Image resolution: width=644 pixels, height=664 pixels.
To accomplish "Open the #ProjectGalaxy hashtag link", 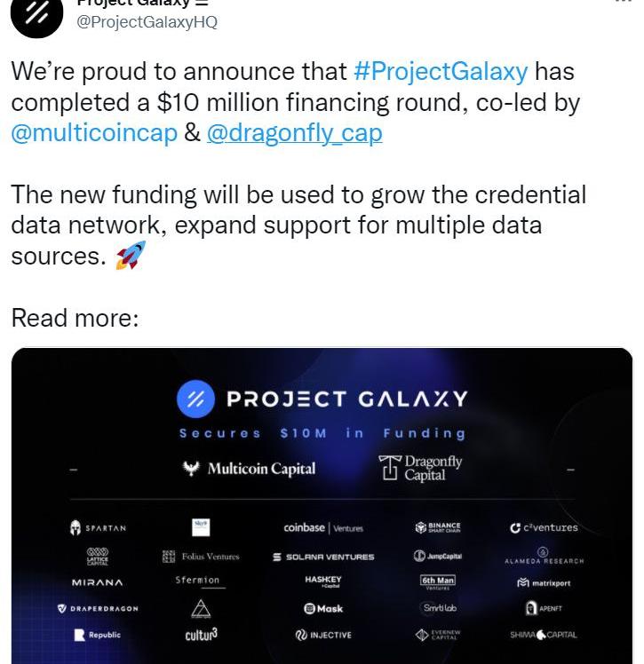I will [x=441, y=71].
